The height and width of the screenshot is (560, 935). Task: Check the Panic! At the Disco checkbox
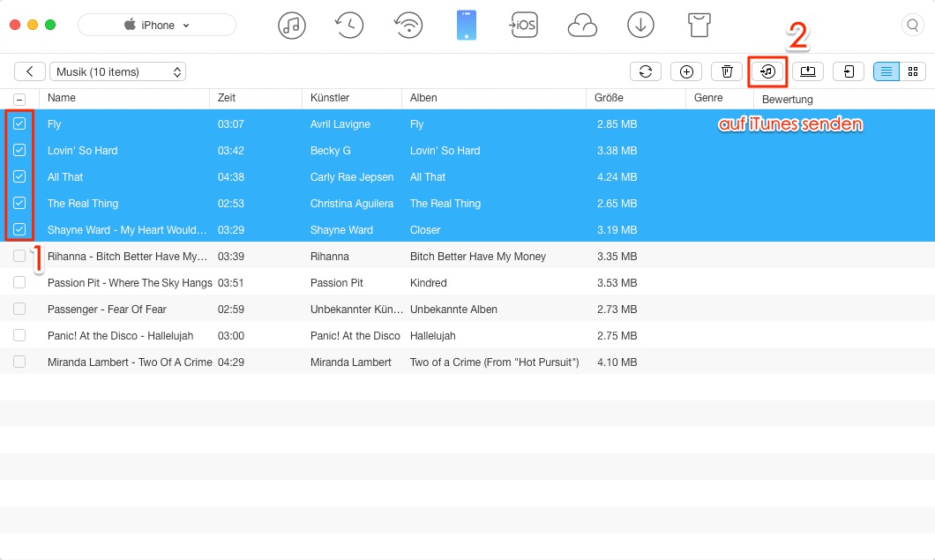tap(19, 335)
